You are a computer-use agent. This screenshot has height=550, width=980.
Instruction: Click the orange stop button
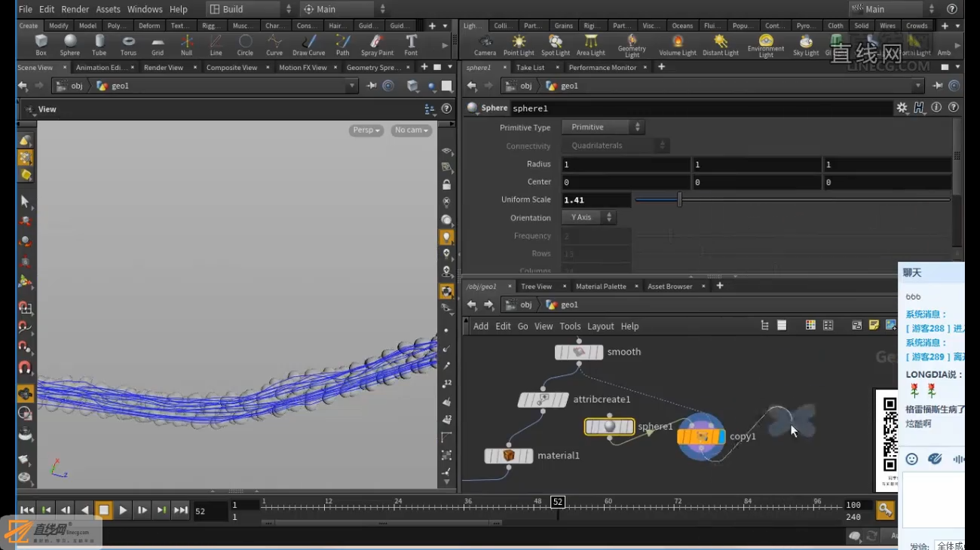[x=104, y=510]
